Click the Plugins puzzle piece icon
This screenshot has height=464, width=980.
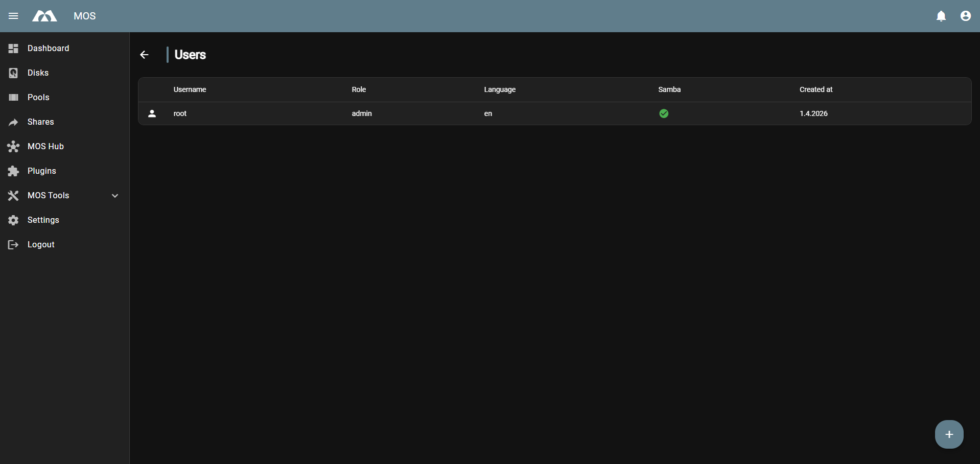(13, 171)
